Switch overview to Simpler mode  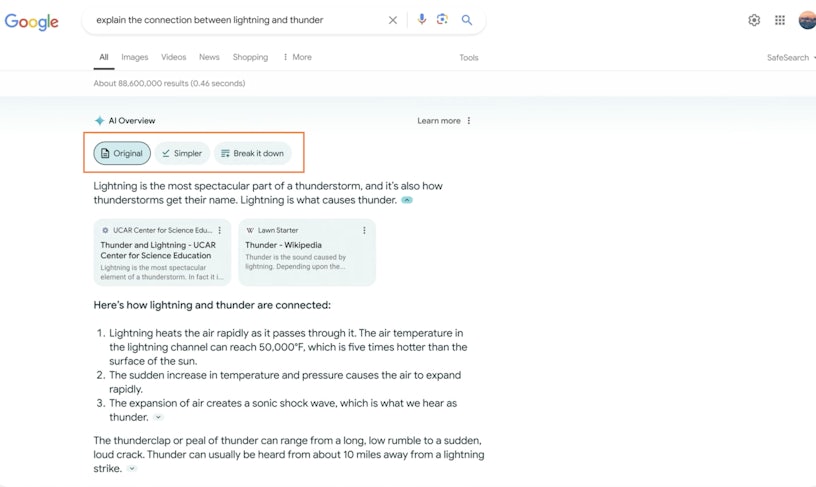(182, 153)
